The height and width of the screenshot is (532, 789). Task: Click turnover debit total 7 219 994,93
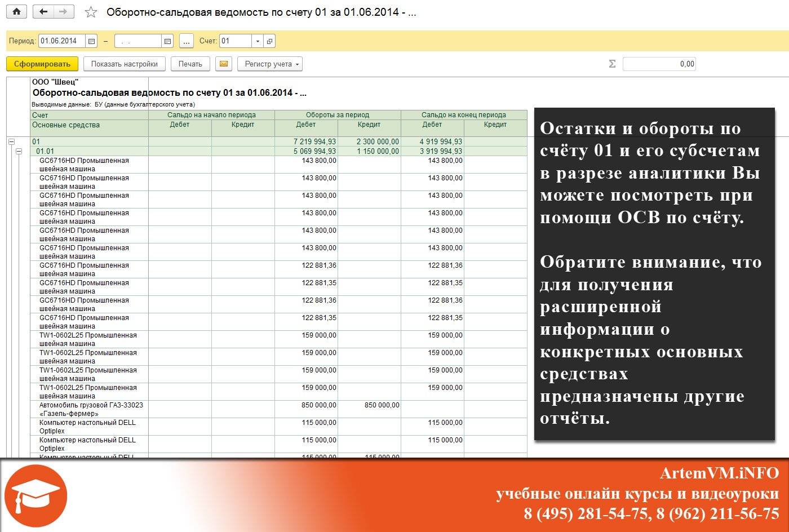(x=314, y=142)
